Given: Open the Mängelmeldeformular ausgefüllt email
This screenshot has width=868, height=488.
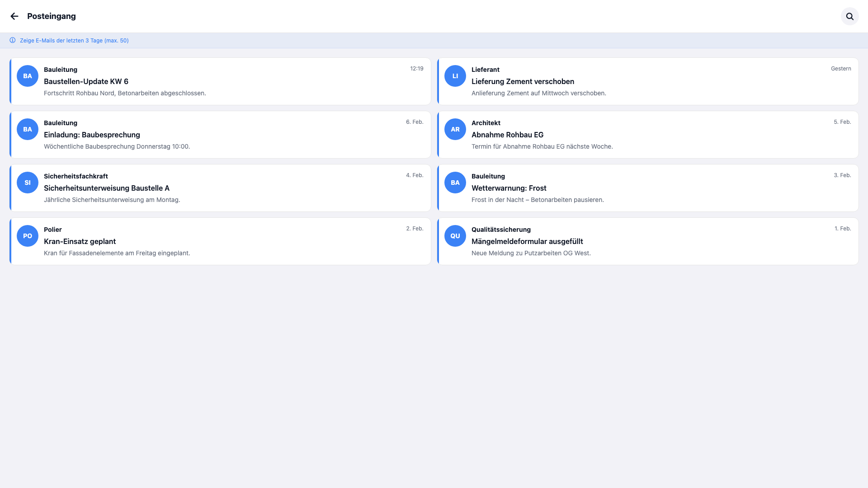Looking at the screenshot, I should pyautogui.click(x=527, y=241).
